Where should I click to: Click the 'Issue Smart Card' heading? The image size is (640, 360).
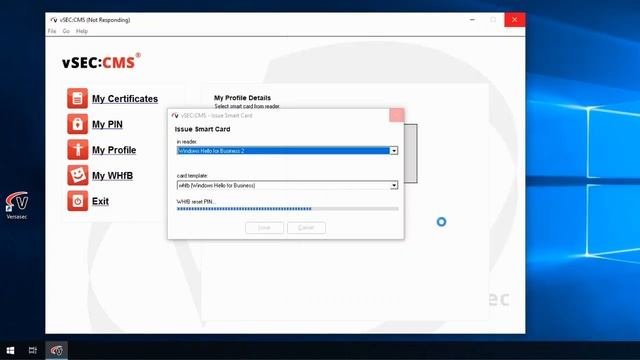pyautogui.click(x=202, y=129)
